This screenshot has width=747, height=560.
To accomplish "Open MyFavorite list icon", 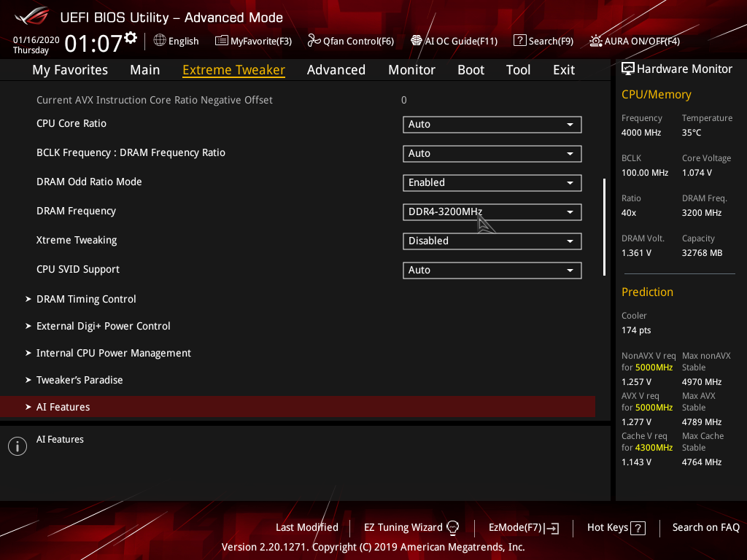I will tap(222, 41).
